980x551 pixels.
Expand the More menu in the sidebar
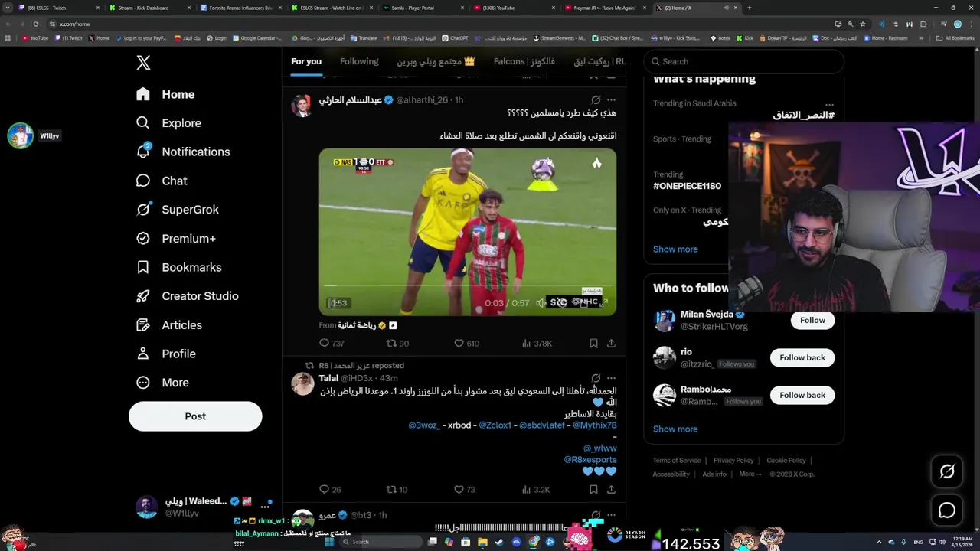click(162, 383)
